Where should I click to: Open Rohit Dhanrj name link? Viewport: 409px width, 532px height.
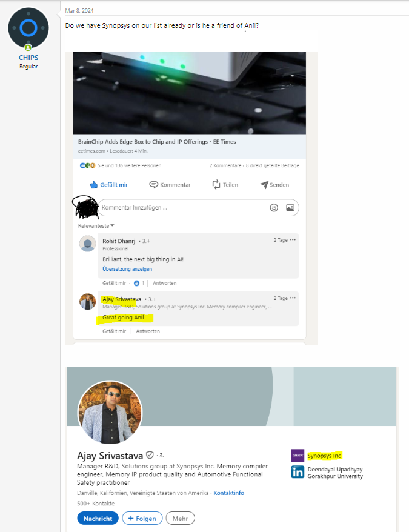point(119,241)
